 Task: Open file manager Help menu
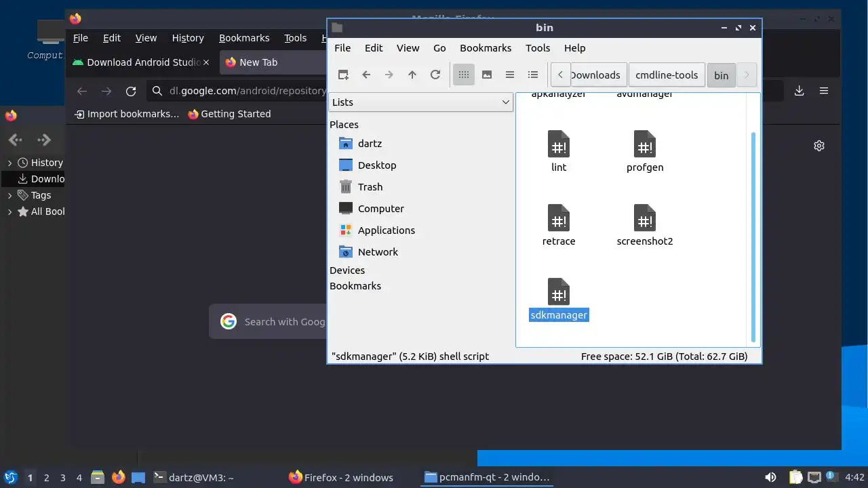click(x=574, y=48)
